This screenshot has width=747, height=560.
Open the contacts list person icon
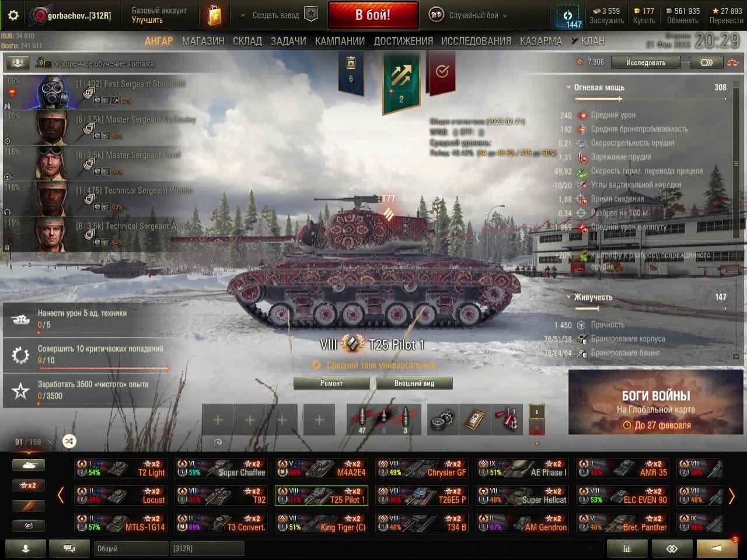click(x=26, y=548)
